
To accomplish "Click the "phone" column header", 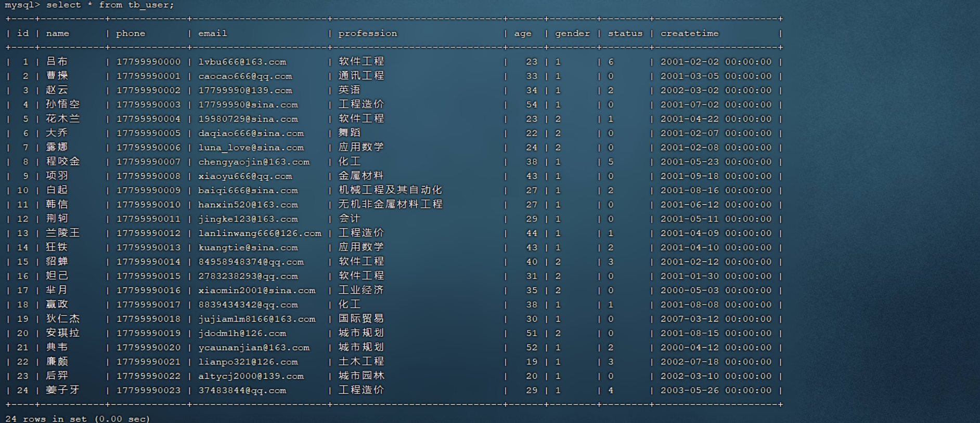I will click(131, 33).
